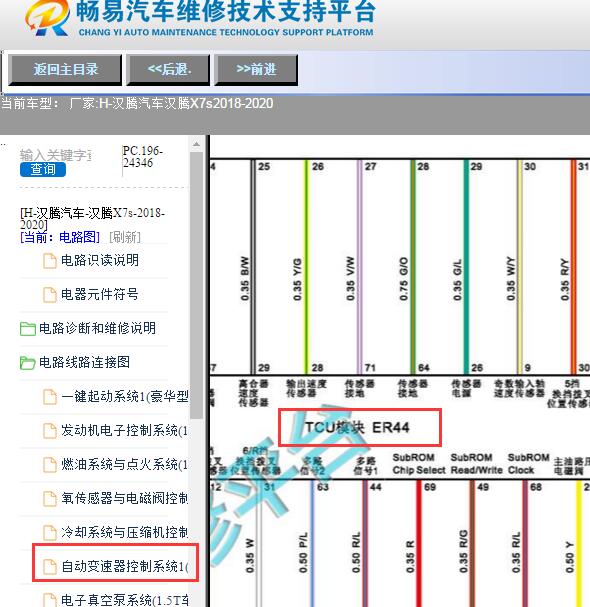Click the 当前车型 vehicle model text
This screenshot has height=607, width=590.
click(137, 103)
